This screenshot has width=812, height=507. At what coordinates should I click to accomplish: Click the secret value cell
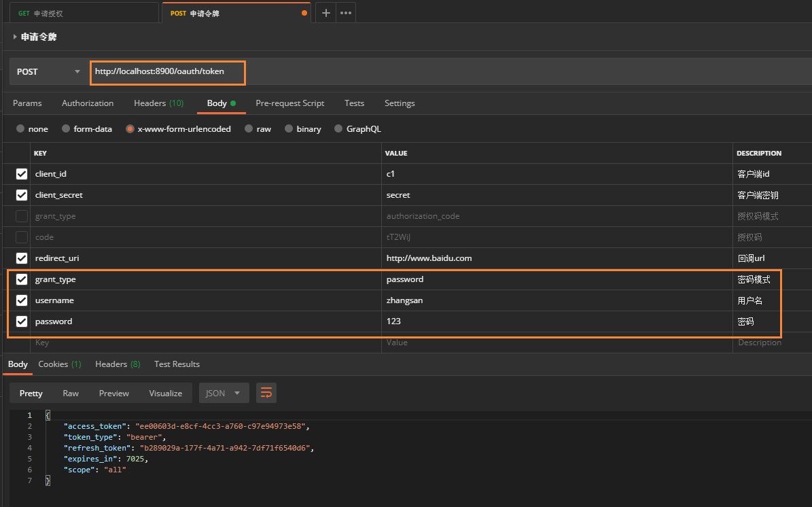coord(557,195)
